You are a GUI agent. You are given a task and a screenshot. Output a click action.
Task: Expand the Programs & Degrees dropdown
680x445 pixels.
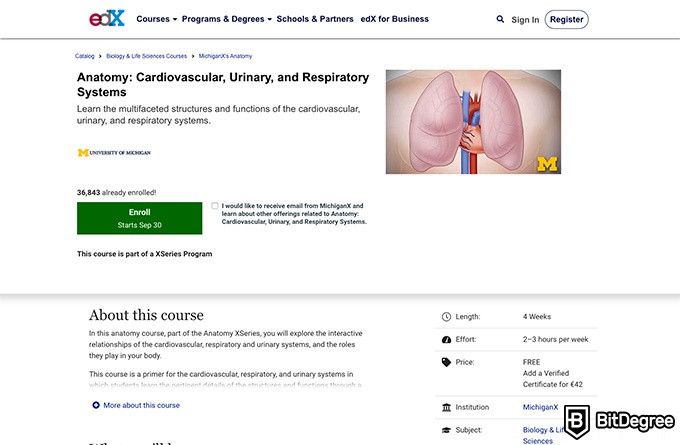pos(227,19)
